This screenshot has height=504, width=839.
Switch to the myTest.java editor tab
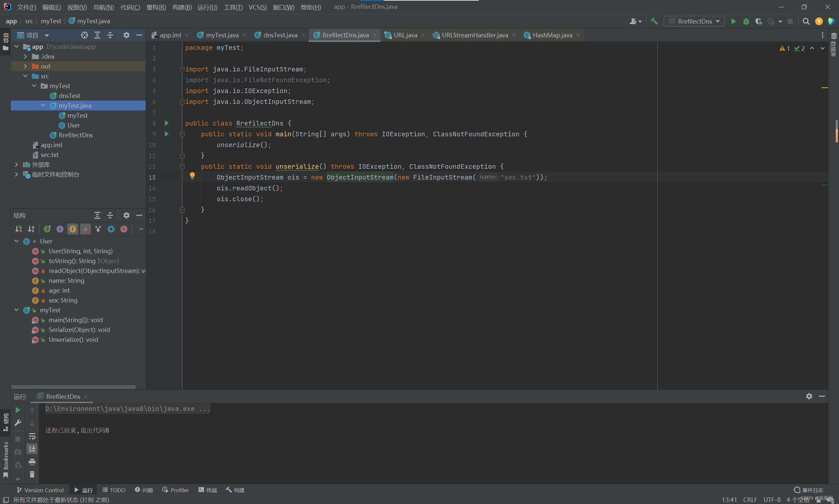222,35
